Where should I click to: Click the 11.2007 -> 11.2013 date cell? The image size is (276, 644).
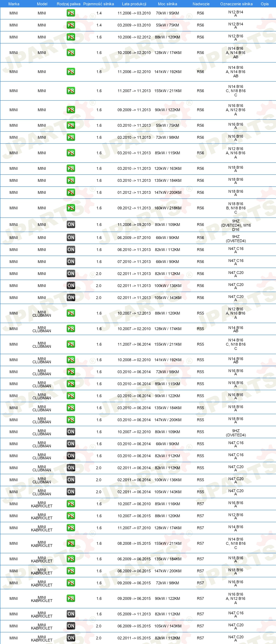[134, 91]
